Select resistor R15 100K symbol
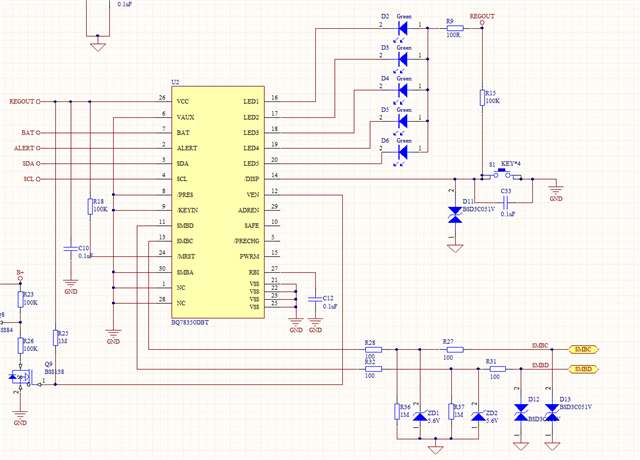Viewport: 640px width, 460px height. [x=482, y=98]
